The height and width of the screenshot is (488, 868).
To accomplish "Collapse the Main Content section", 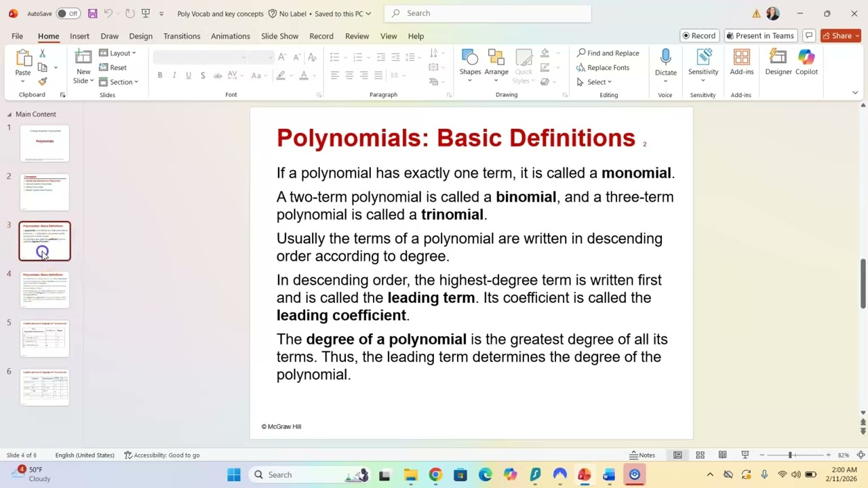I will click(x=9, y=115).
